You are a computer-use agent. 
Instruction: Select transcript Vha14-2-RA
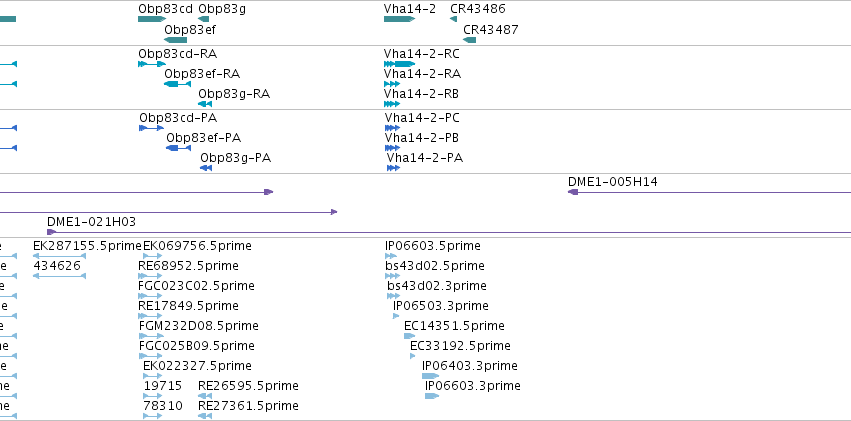tap(392, 84)
